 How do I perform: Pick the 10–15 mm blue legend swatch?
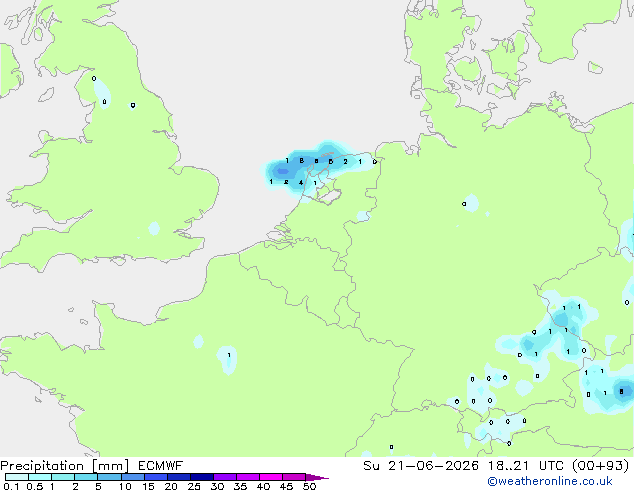132,477
